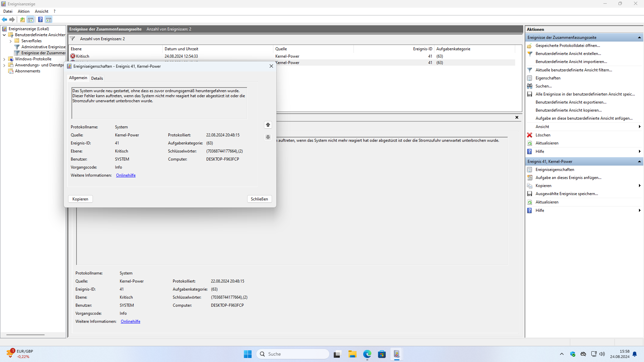Click the red Löschen delete action

pyautogui.click(x=543, y=135)
